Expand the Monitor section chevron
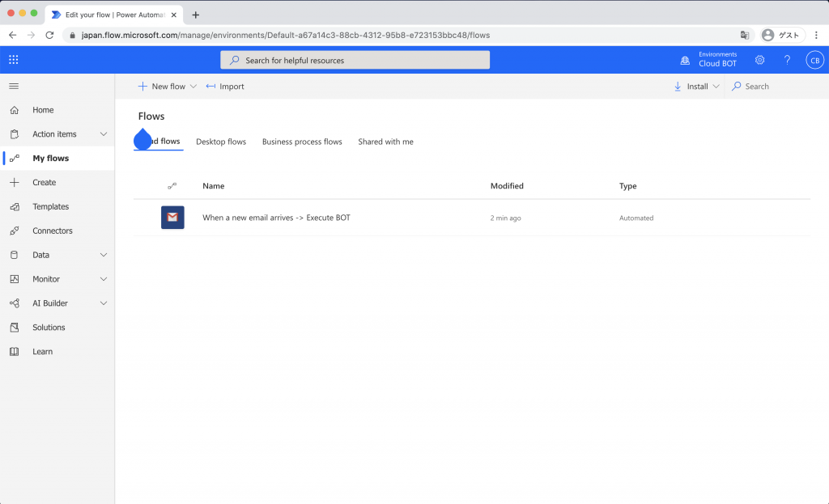Viewport: 829px width, 504px height. pos(104,279)
